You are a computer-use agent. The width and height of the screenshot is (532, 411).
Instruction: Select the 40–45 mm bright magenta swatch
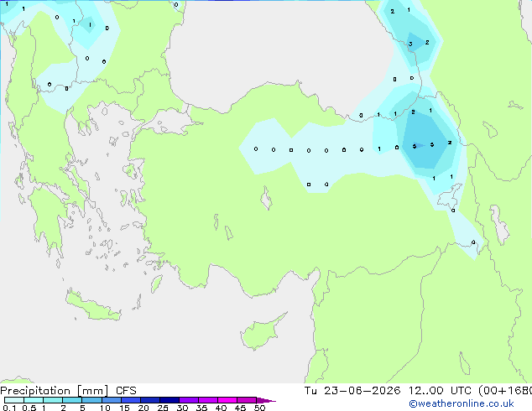[227, 400]
